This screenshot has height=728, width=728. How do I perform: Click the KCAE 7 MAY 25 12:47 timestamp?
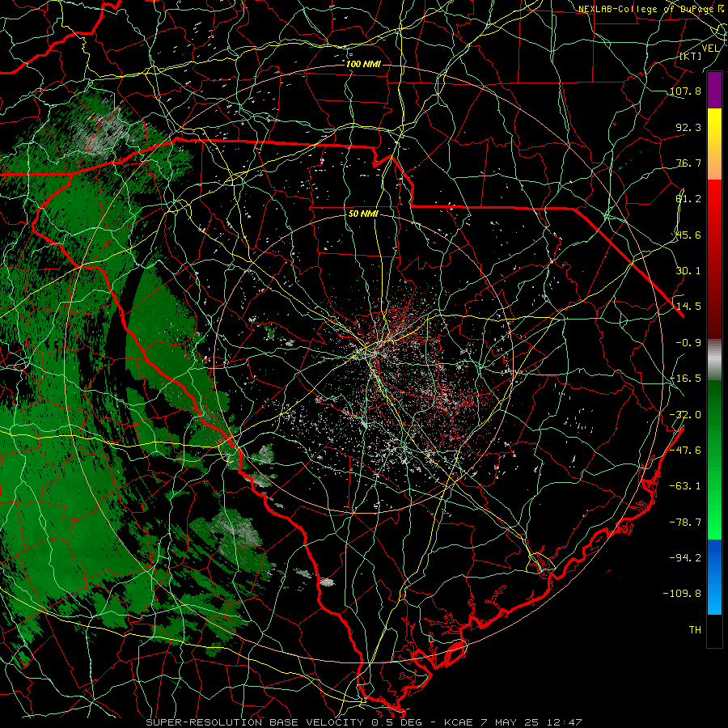click(514, 722)
